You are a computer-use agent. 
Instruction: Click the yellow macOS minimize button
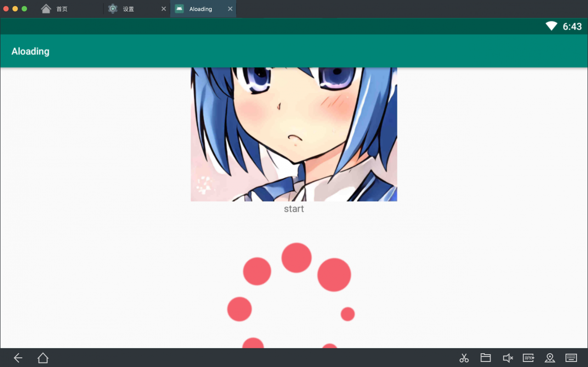point(15,9)
